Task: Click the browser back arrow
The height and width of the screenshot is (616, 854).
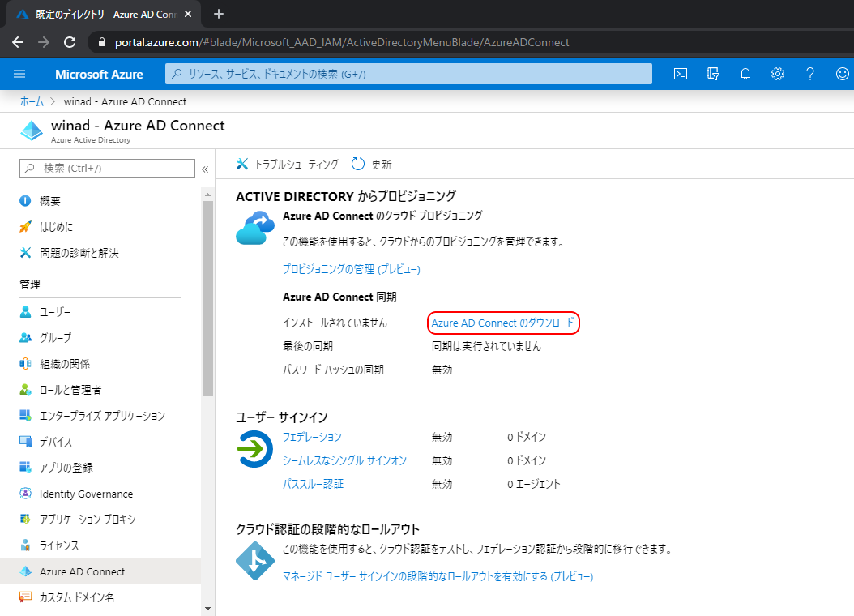Action: click(18, 42)
